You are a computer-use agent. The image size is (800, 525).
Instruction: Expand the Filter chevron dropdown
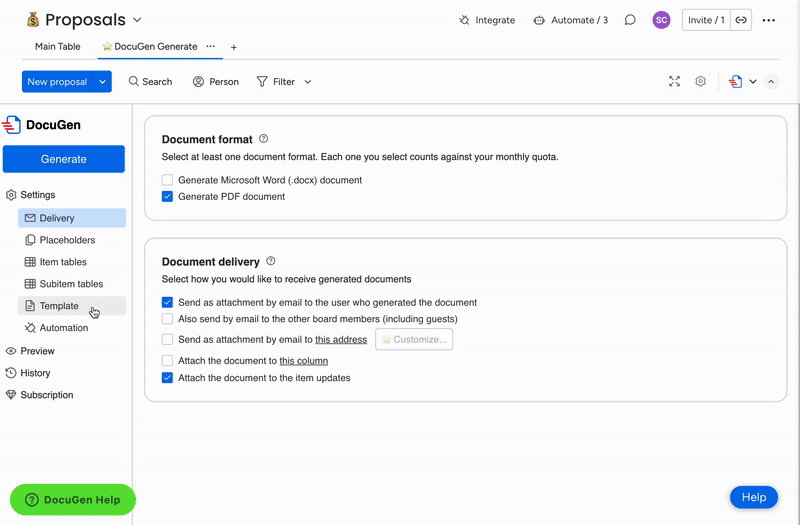pyautogui.click(x=308, y=82)
